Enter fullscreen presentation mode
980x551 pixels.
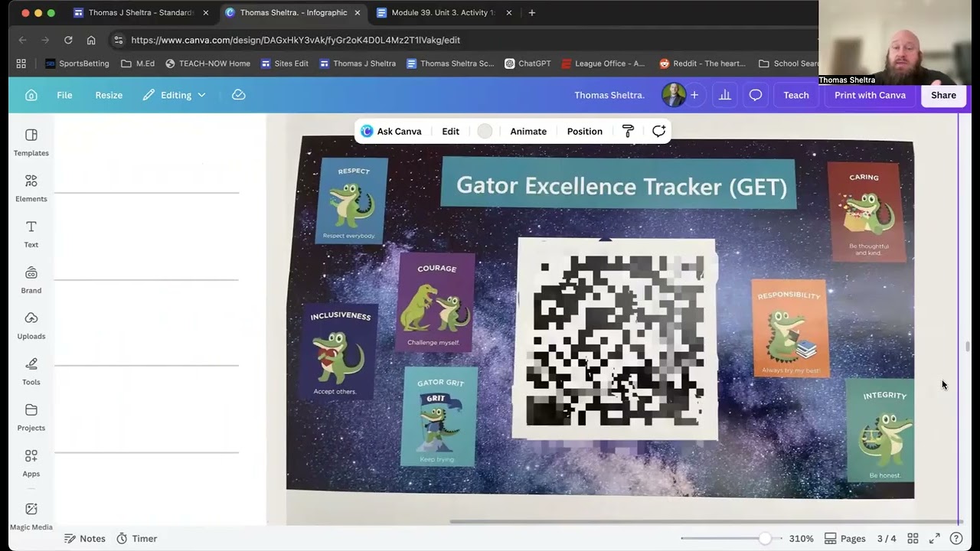pyautogui.click(x=935, y=539)
